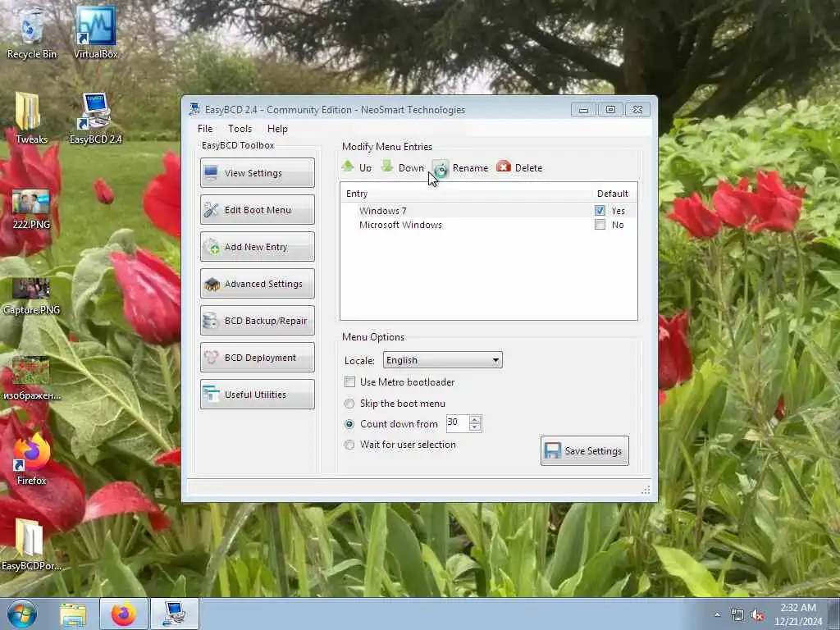The height and width of the screenshot is (630, 840).
Task: Go to View Settings in toolbox
Action: tap(257, 172)
